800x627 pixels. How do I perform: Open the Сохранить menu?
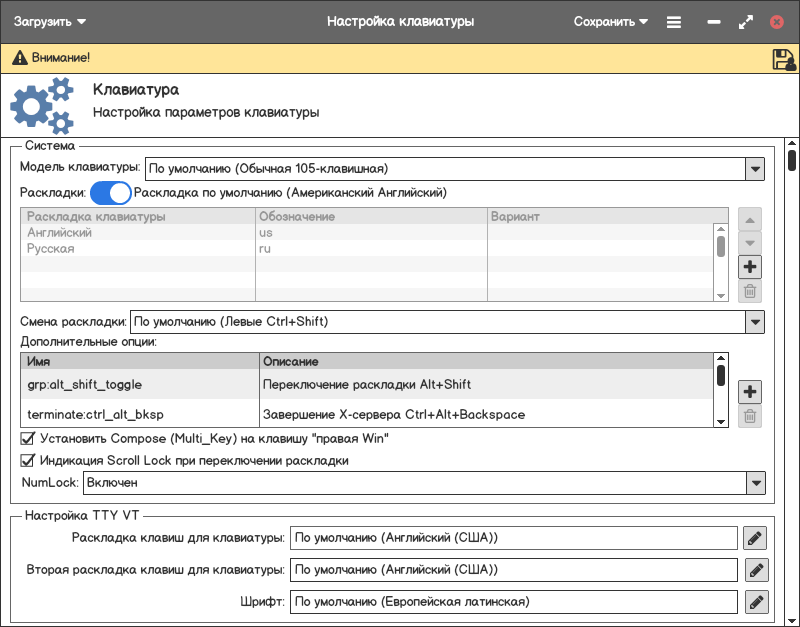[x=611, y=21]
